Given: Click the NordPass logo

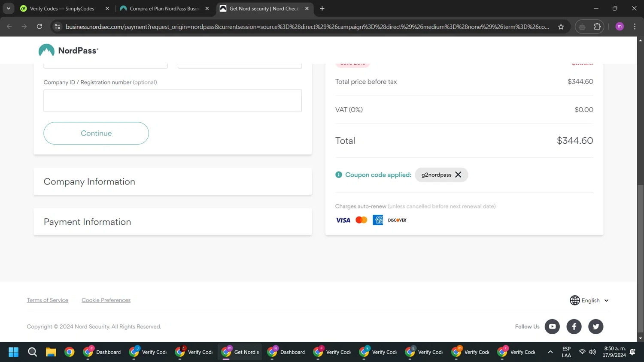Looking at the screenshot, I should click(68, 50).
